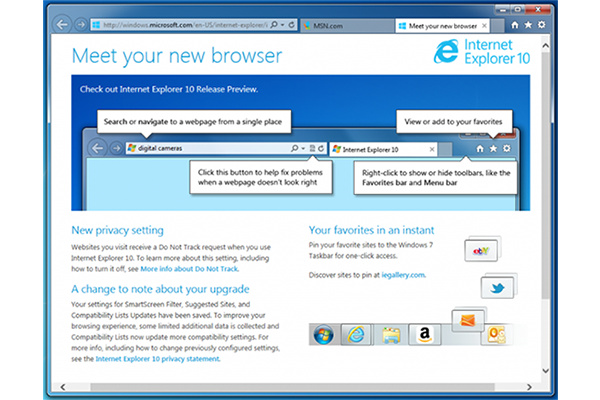The image size is (600, 400).
Task: Click the eBay pinned site thumbnail
Action: (x=481, y=251)
